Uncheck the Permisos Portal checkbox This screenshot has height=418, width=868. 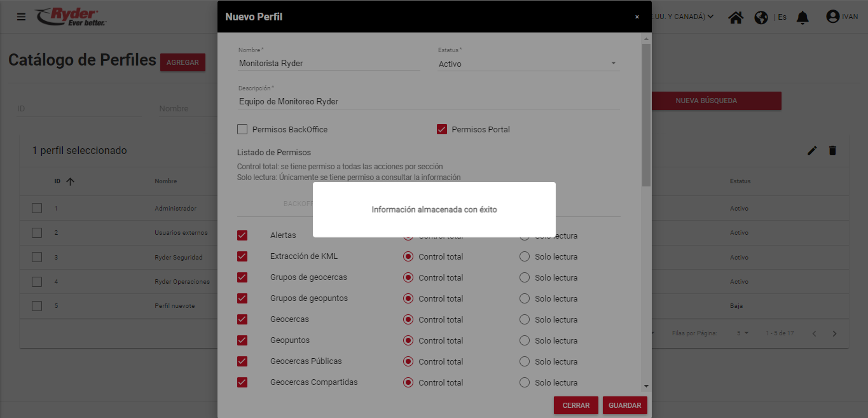pyautogui.click(x=442, y=129)
